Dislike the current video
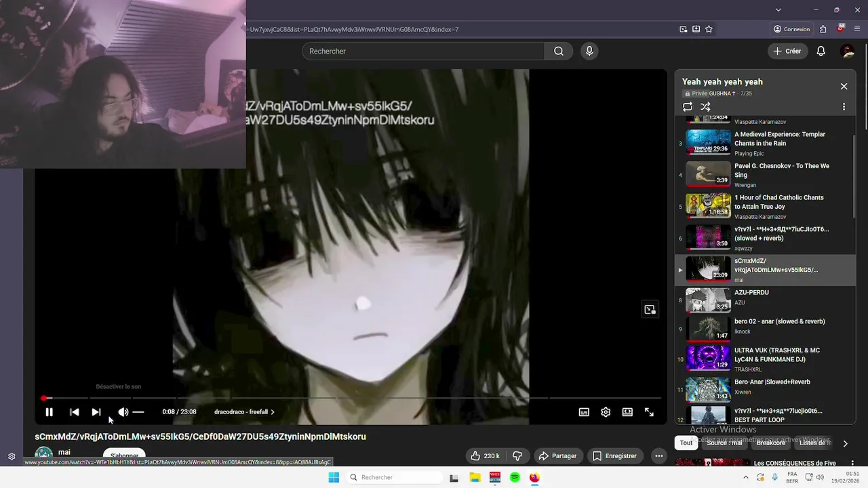Screen dimensions: 868x488 (x=517, y=456)
